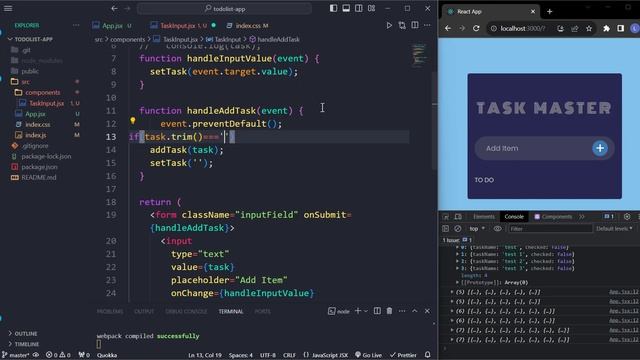
Task: Change CRLF end of line sequence
Action: pos(289,355)
